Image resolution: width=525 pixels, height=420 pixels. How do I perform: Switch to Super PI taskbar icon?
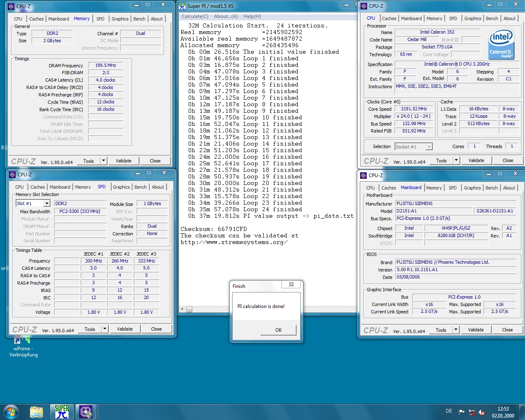click(62, 412)
